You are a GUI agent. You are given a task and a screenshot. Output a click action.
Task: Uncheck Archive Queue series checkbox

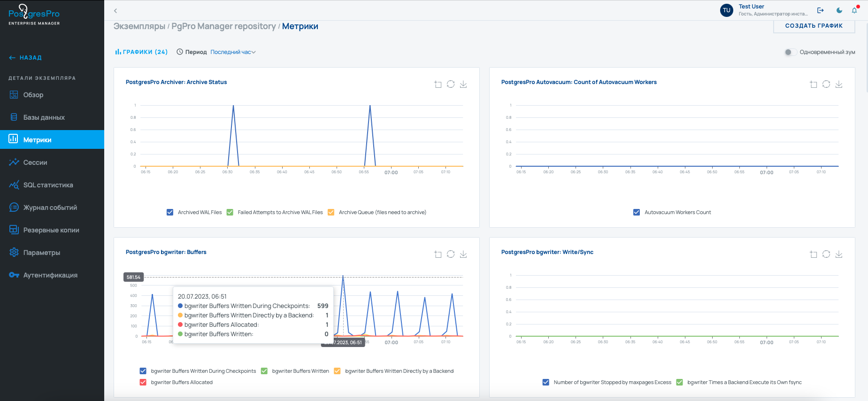331,212
